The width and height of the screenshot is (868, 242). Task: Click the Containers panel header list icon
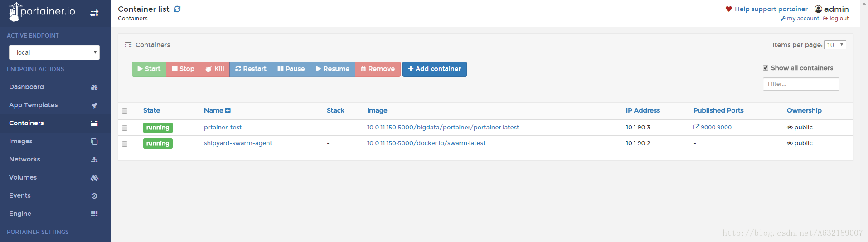click(x=128, y=45)
